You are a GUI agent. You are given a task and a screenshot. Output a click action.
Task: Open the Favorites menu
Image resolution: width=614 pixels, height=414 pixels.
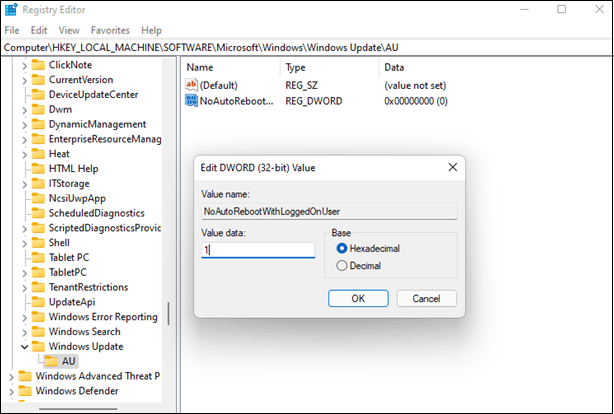(x=111, y=31)
